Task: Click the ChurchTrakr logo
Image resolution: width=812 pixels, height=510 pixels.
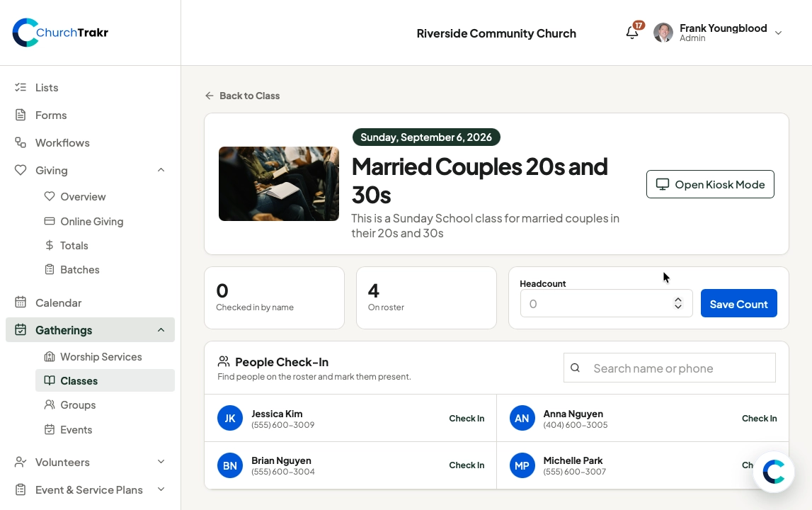Action: (x=60, y=33)
